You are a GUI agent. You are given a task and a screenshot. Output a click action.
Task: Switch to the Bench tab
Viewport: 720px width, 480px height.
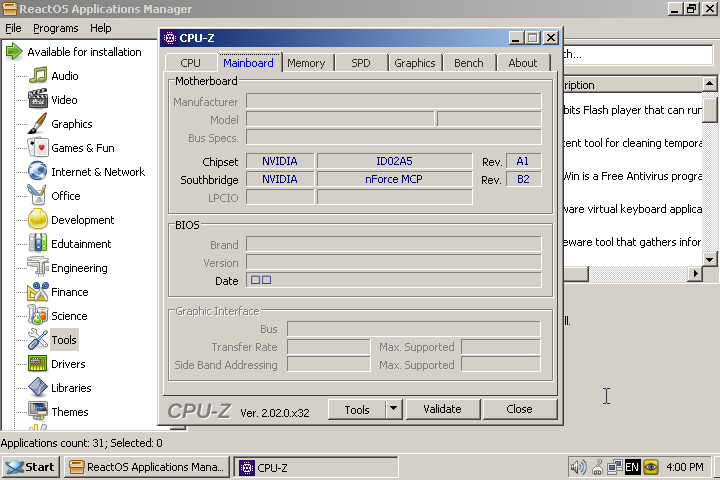tap(469, 63)
